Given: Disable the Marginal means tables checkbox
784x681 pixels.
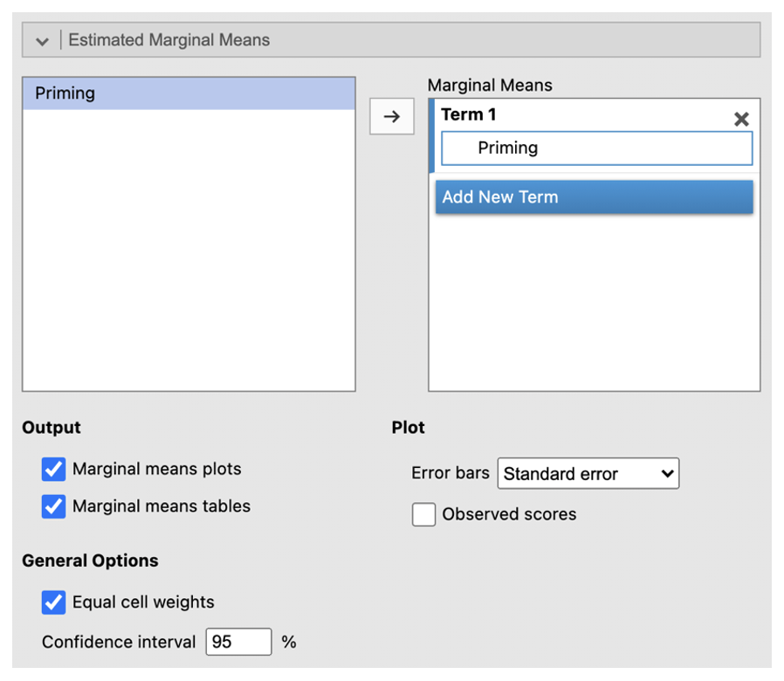Looking at the screenshot, I should 53,506.
